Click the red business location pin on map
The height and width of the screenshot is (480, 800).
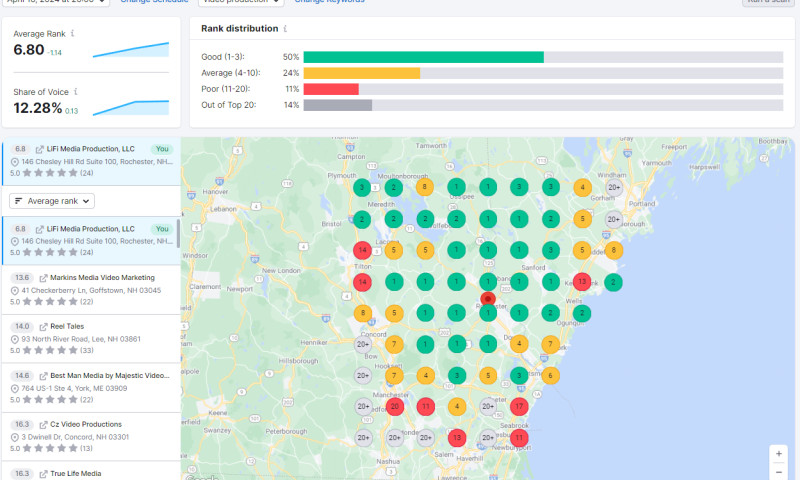pyautogui.click(x=488, y=298)
